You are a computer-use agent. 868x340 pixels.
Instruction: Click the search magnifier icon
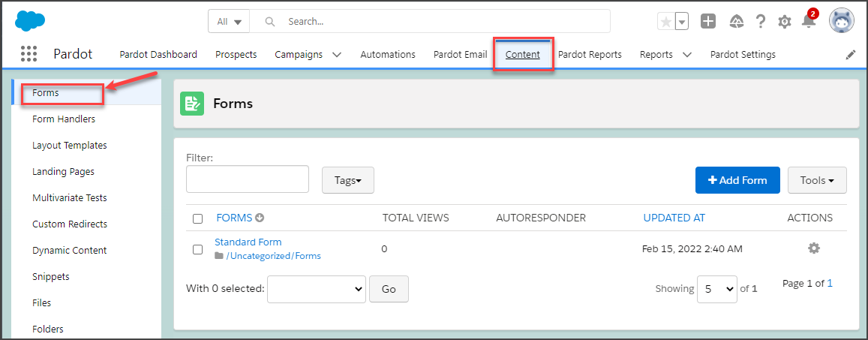tap(270, 22)
